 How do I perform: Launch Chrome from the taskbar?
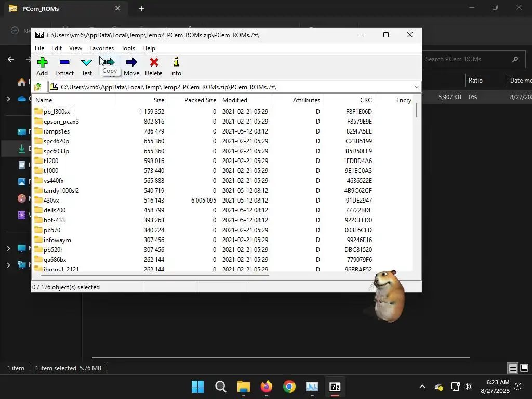coord(289,387)
